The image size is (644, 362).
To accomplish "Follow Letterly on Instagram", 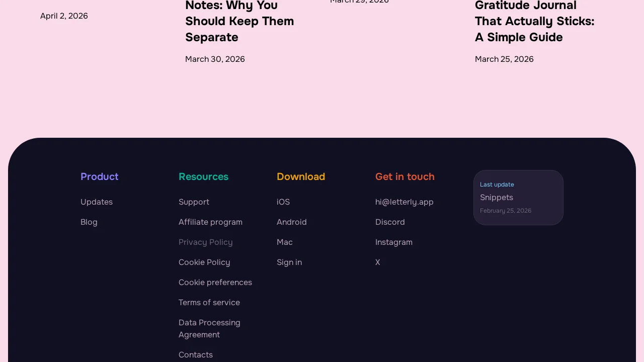I will coord(394,242).
